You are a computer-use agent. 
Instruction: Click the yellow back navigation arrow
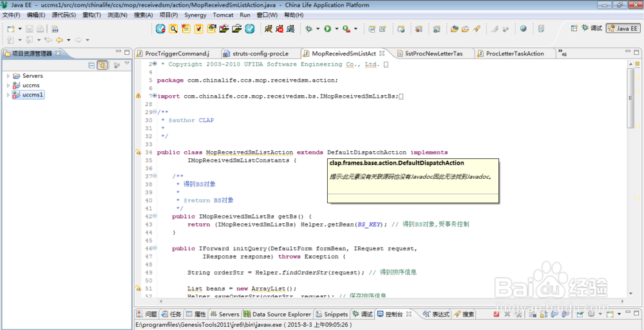coord(59,40)
